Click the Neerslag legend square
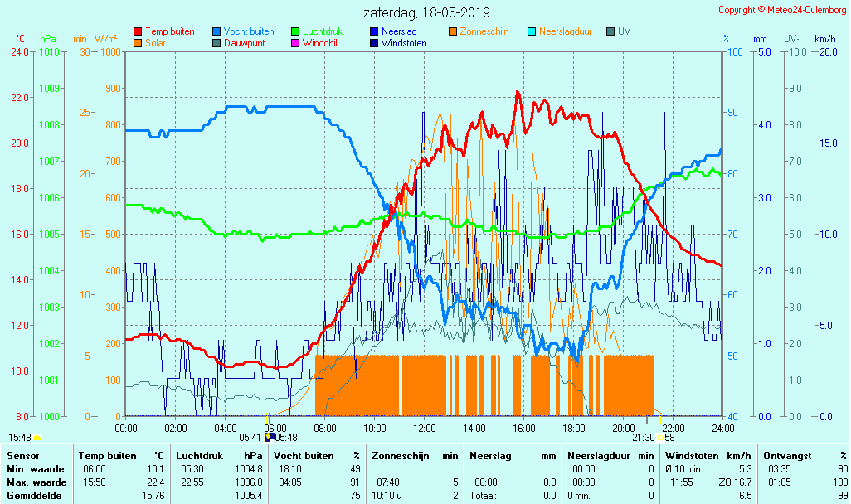 point(374,31)
